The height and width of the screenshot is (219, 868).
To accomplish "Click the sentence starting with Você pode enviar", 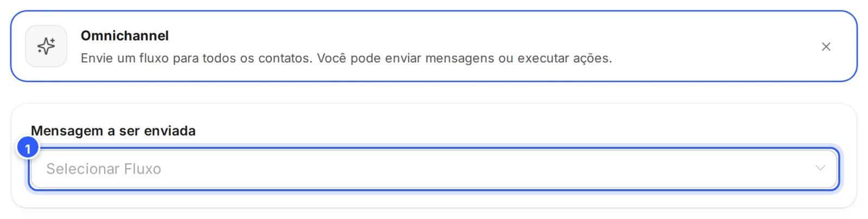I will (x=464, y=58).
